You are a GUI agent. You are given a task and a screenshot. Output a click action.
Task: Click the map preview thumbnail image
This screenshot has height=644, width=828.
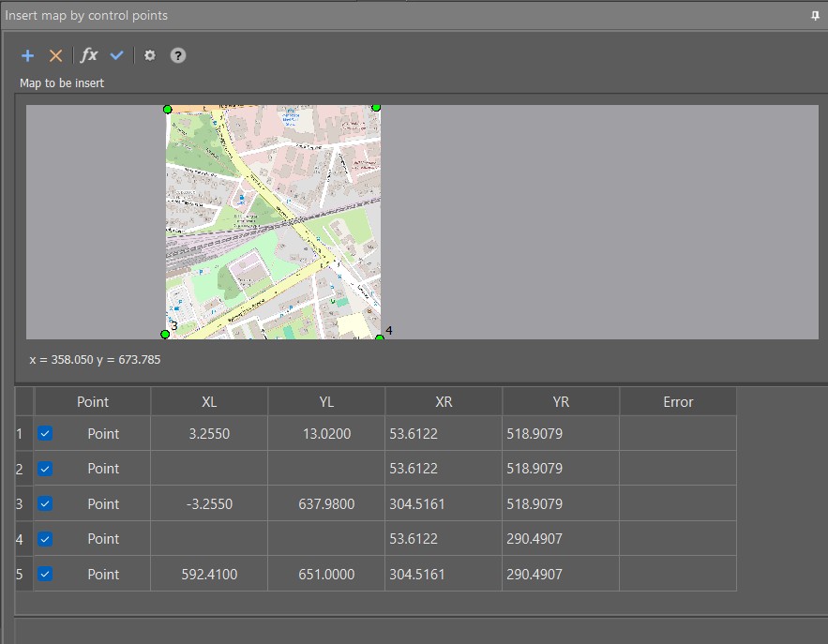(273, 221)
